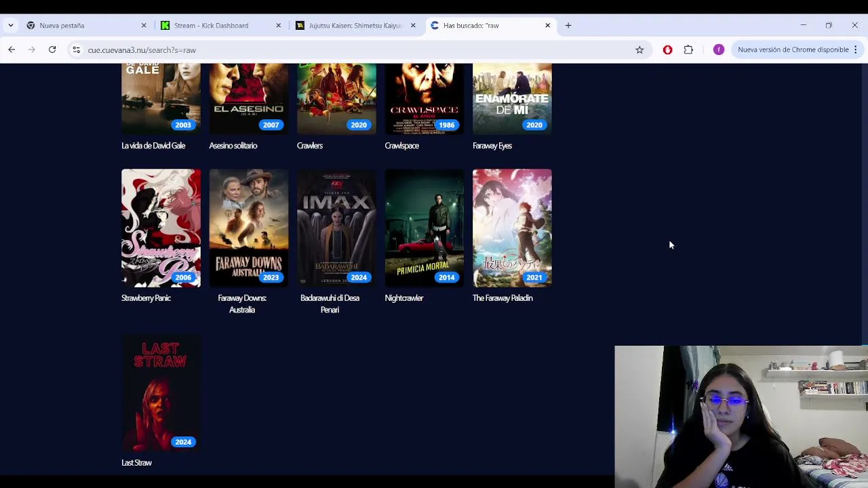Screen dimensions: 868x488
Task: Close the Nueva pestaña tab
Action: [144, 25]
